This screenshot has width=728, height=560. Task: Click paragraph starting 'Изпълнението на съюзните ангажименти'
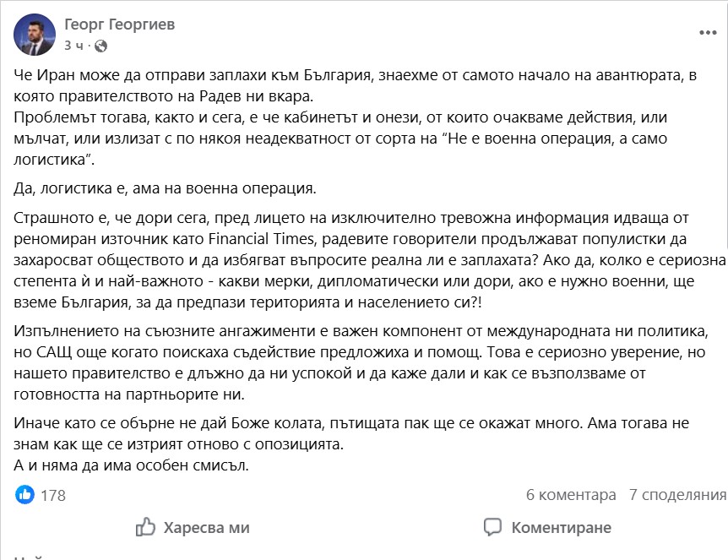tap(361, 362)
